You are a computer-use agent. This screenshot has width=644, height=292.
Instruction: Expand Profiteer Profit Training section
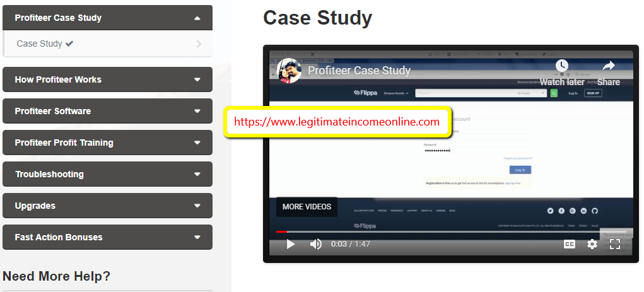pyautogui.click(x=108, y=143)
